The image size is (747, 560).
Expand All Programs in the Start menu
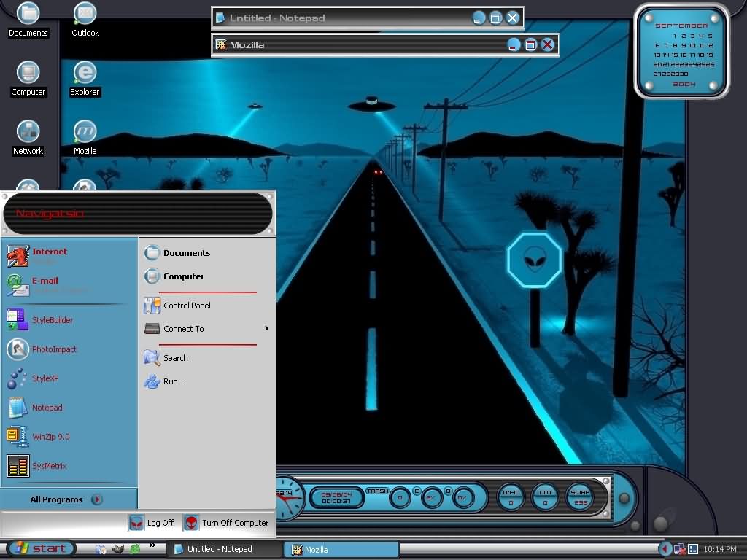click(x=66, y=499)
